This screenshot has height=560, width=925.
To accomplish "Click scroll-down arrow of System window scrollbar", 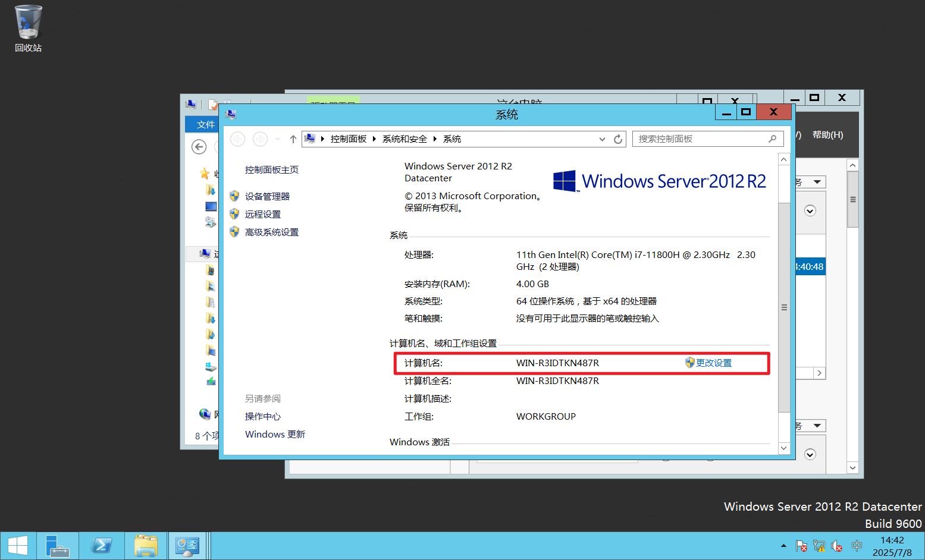I will click(x=784, y=448).
